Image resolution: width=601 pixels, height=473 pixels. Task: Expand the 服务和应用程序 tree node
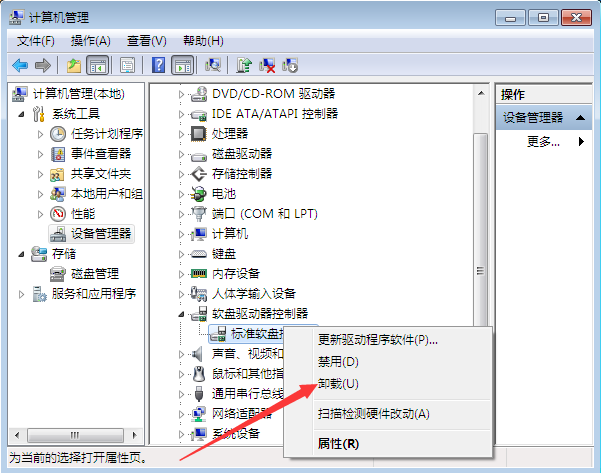(x=21, y=294)
